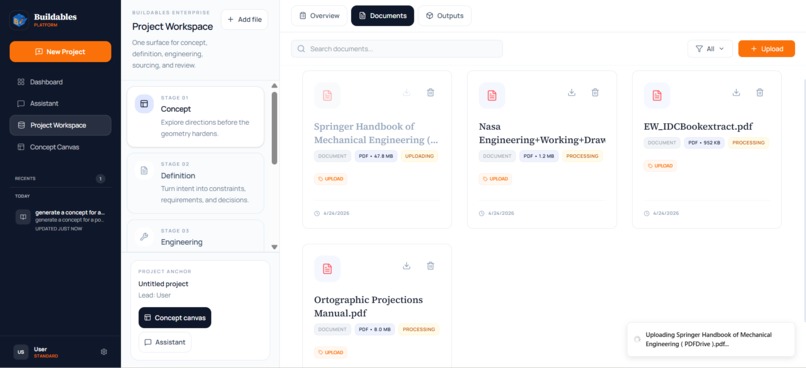Delete the Springer Handbook document
Image resolution: width=806 pixels, height=368 pixels.
pos(431,93)
